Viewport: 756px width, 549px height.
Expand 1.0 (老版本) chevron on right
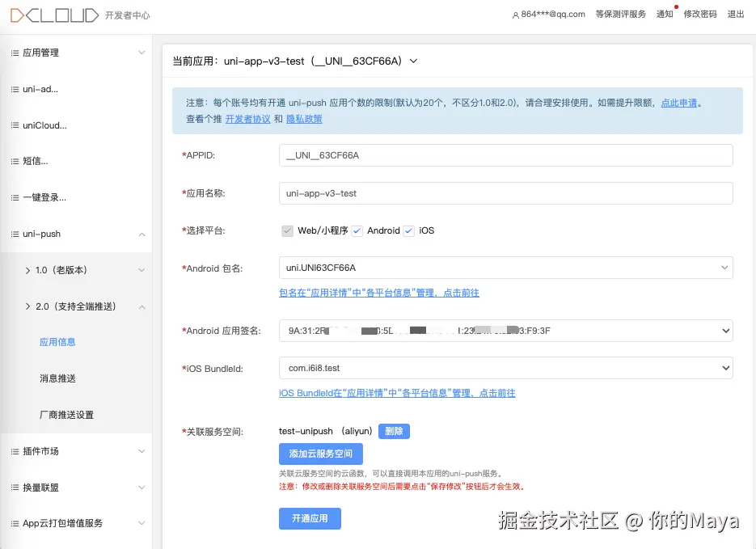coord(141,270)
